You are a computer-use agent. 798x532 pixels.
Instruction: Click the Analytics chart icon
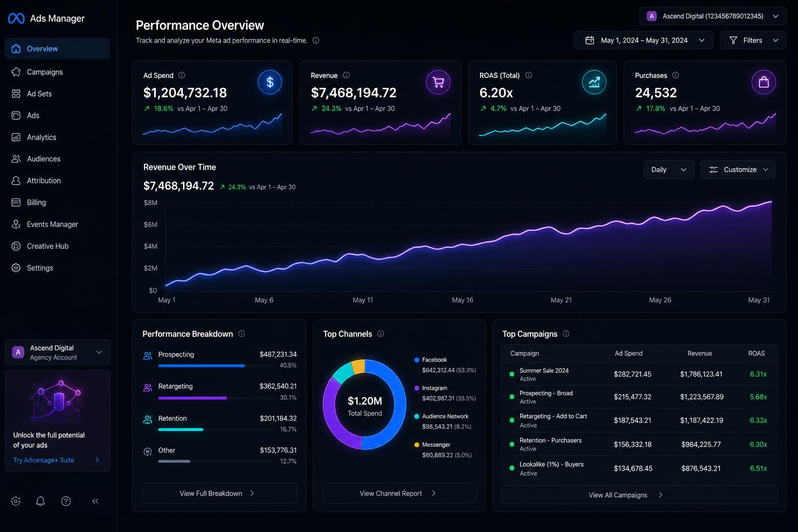tap(16, 137)
